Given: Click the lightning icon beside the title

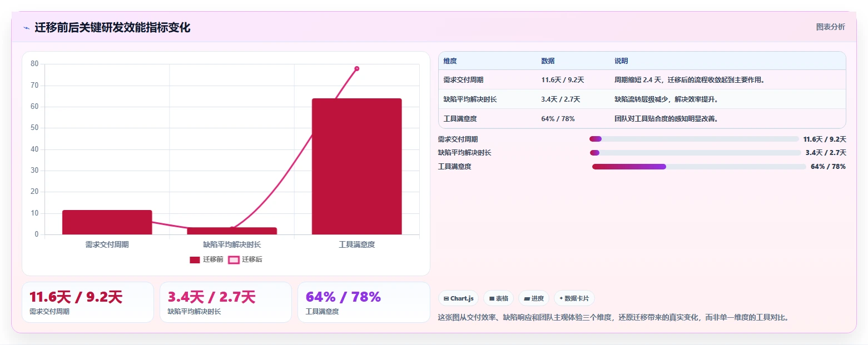Looking at the screenshot, I should (26, 28).
